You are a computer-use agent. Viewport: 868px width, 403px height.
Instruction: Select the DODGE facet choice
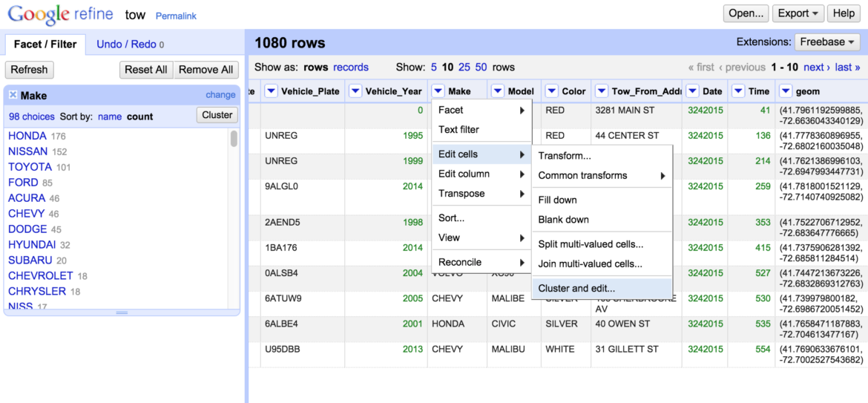coord(27,229)
